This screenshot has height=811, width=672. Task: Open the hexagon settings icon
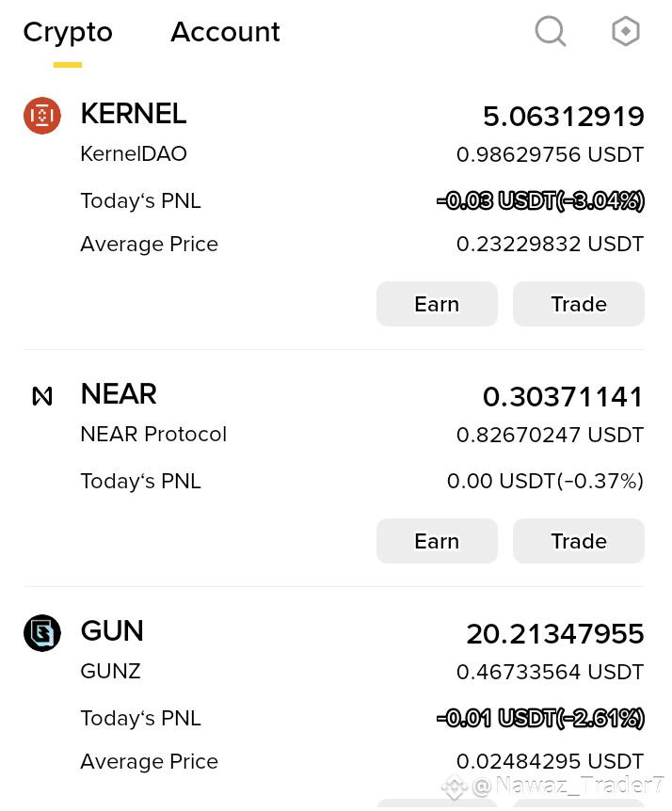[x=626, y=31]
